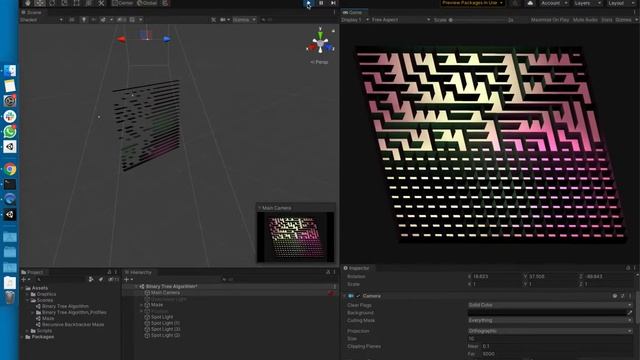Click the Hierarchy add object button
The image size is (640, 360).
[x=129, y=280]
